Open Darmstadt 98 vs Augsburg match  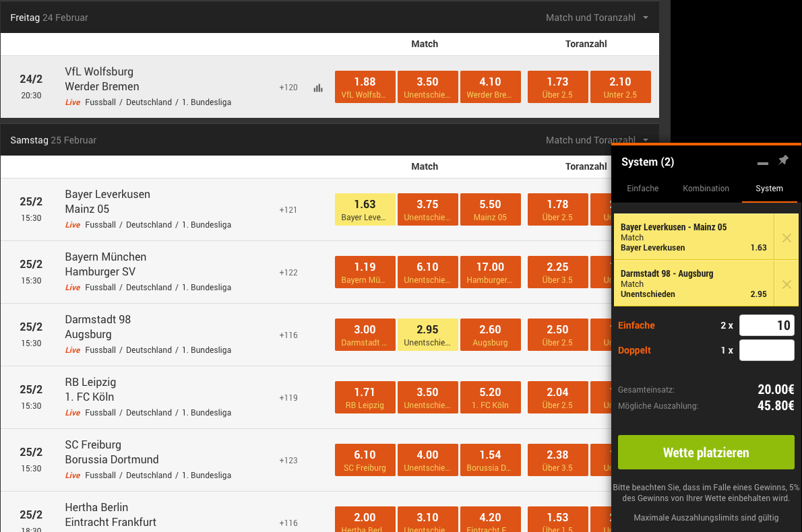[x=98, y=327]
